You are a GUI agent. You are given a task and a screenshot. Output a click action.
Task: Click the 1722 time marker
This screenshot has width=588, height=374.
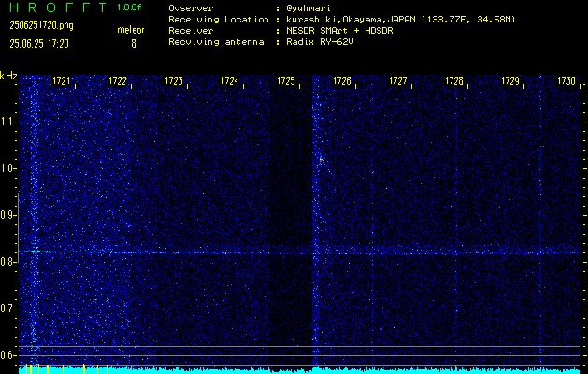click(x=118, y=81)
